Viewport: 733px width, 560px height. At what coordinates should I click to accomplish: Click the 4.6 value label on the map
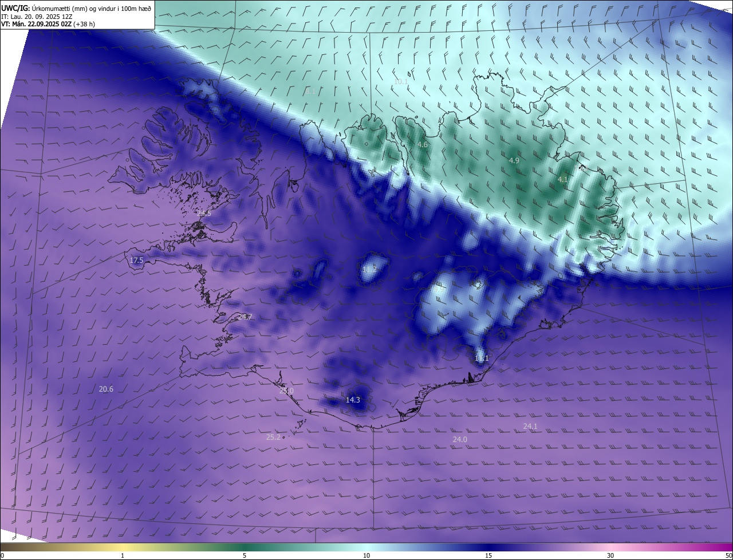coord(423,145)
